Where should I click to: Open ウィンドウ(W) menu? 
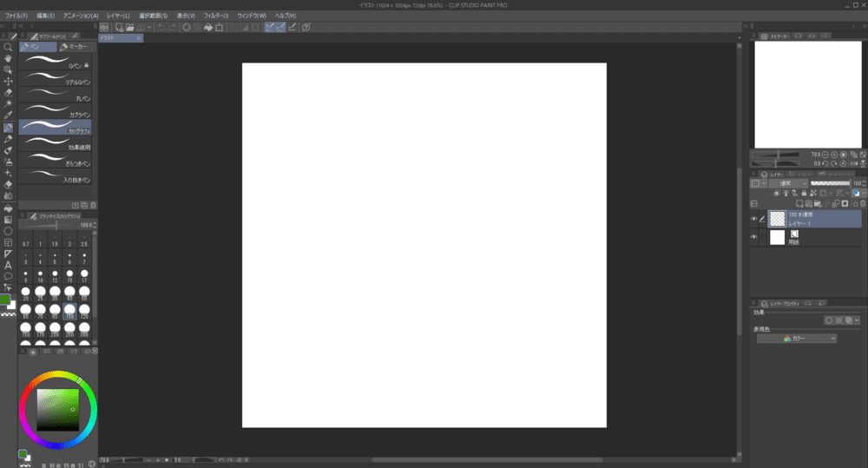[x=252, y=16]
